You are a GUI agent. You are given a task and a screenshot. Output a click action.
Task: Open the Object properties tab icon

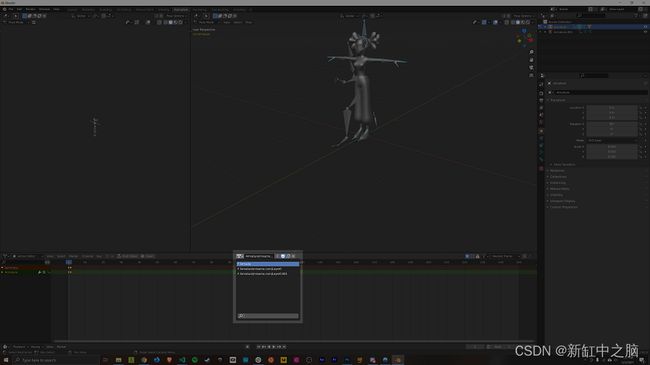[x=541, y=131]
